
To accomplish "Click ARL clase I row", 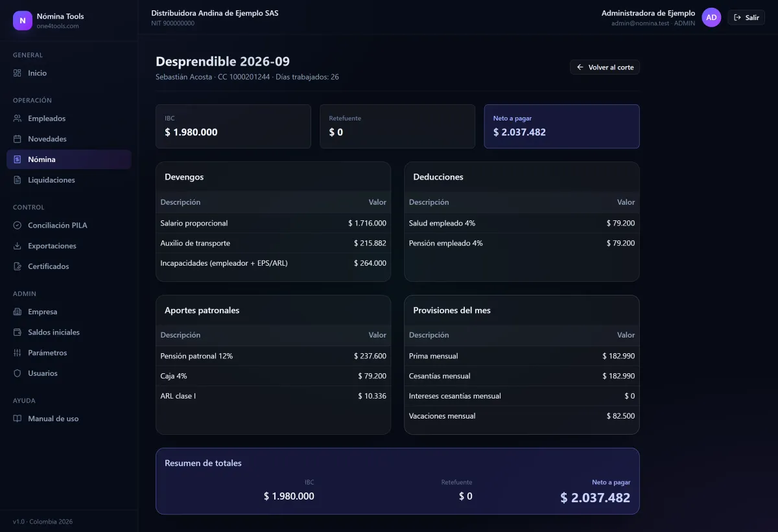I will coord(273,396).
